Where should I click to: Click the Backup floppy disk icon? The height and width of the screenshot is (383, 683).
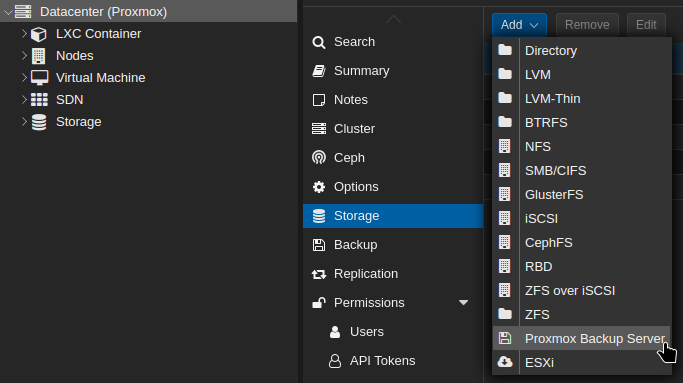(x=319, y=245)
